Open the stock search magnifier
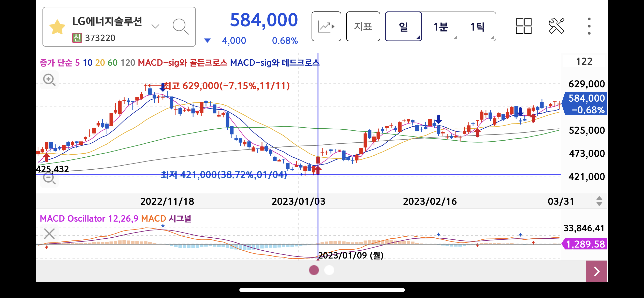 181,26
